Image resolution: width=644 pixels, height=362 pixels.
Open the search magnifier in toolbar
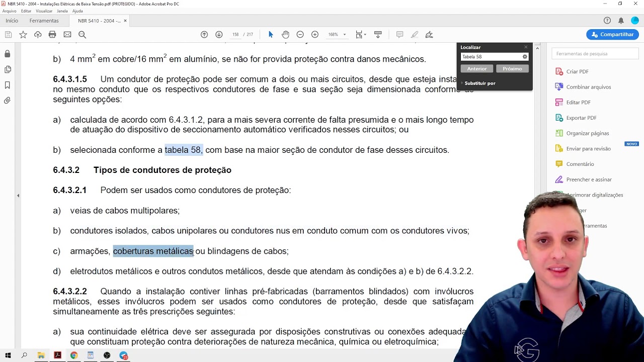[x=82, y=35]
